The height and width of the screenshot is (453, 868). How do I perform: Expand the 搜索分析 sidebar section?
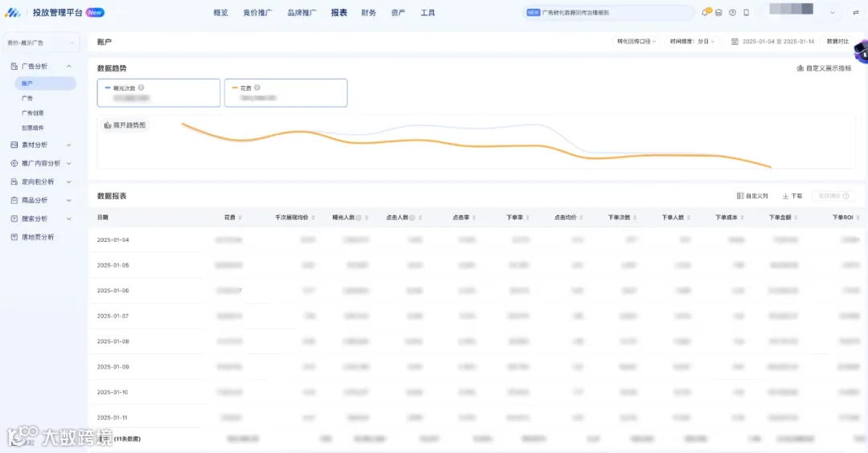68,218
